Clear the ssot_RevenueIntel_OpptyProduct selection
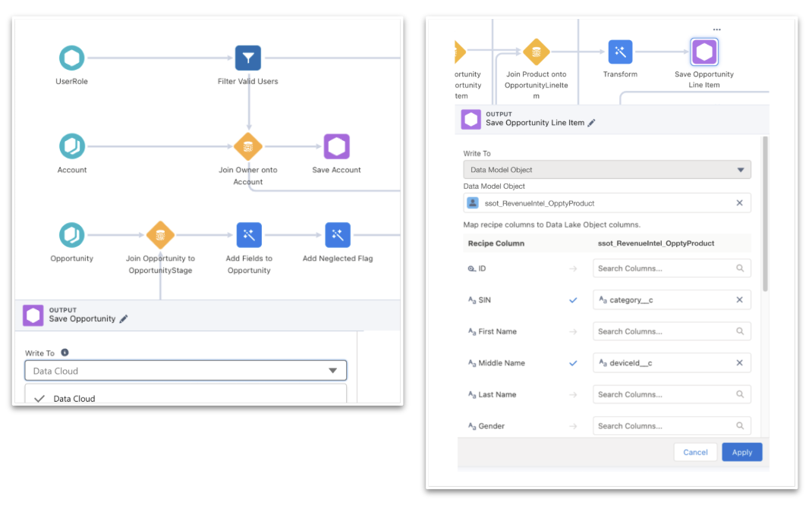Viewport: 812px width, 511px height. click(739, 203)
